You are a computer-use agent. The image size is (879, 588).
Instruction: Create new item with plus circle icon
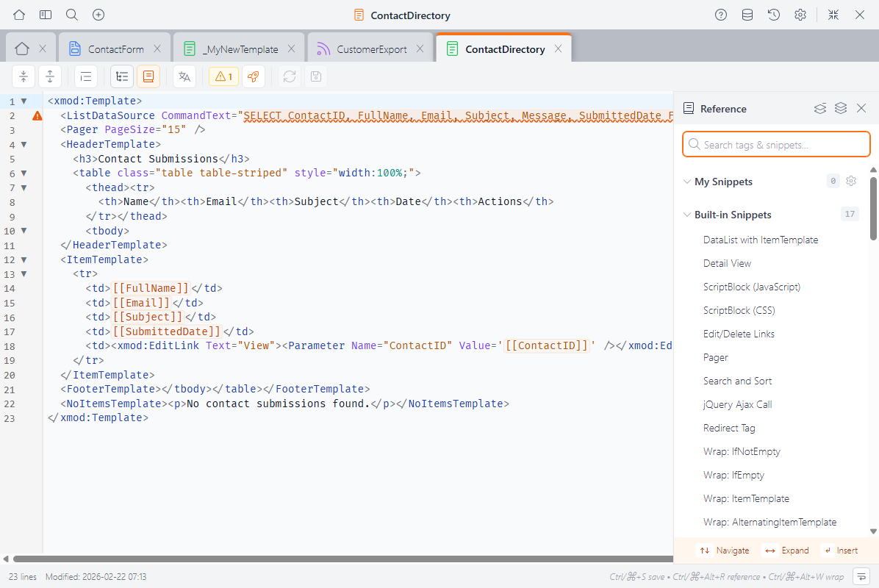pyautogui.click(x=98, y=15)
